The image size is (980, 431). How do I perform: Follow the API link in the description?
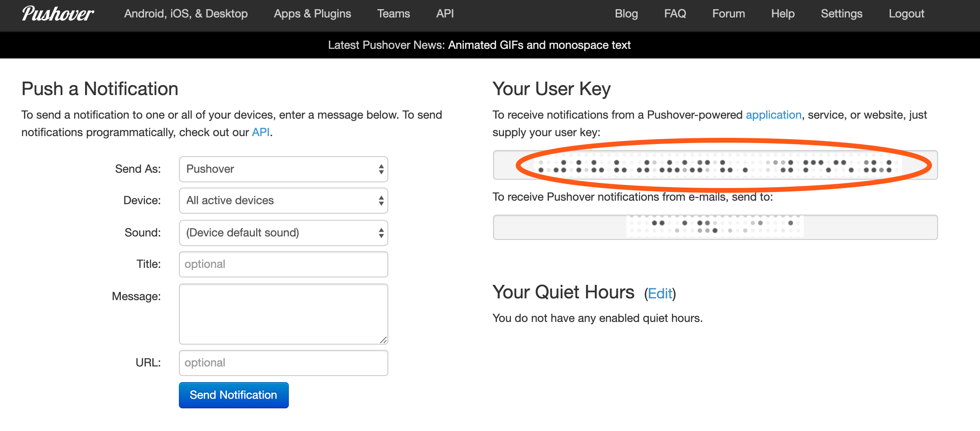pyautogui.click(x=260, y=132)
